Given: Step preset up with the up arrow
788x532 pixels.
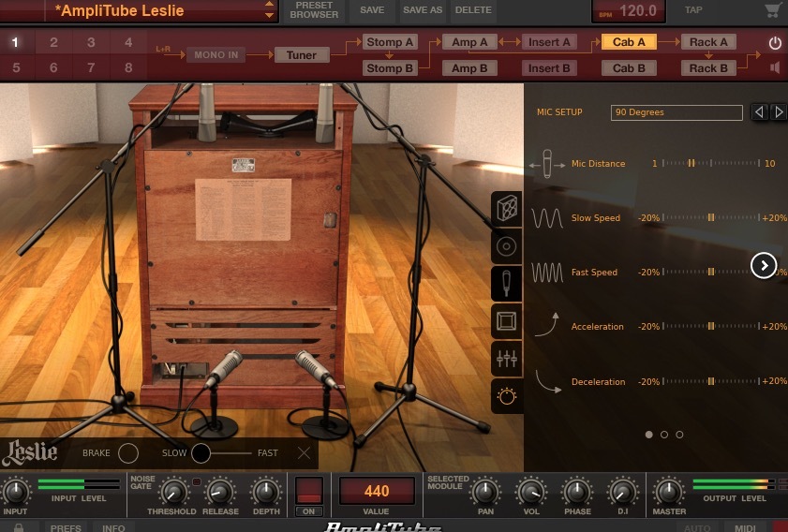Looking at the screenshot, I should [x=269, y=4].
